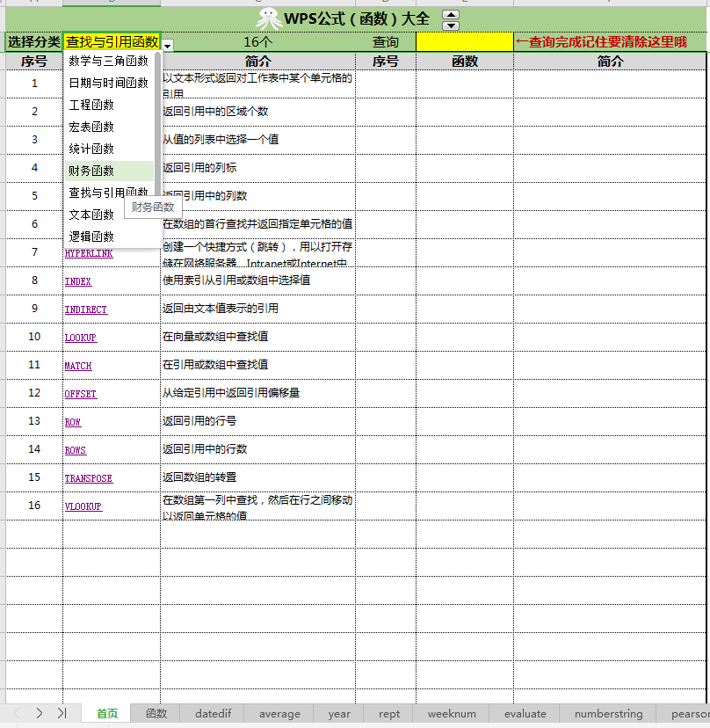710x728 pixels.
Task: Select the left 简介 header cell
Action: (x=257, y=62)
